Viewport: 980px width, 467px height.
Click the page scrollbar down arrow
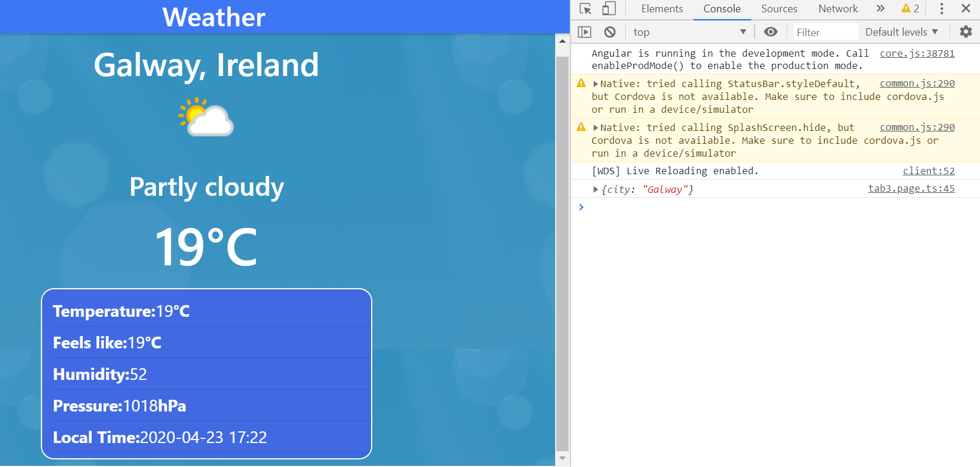pyautogui.click(x=562, y=458)
